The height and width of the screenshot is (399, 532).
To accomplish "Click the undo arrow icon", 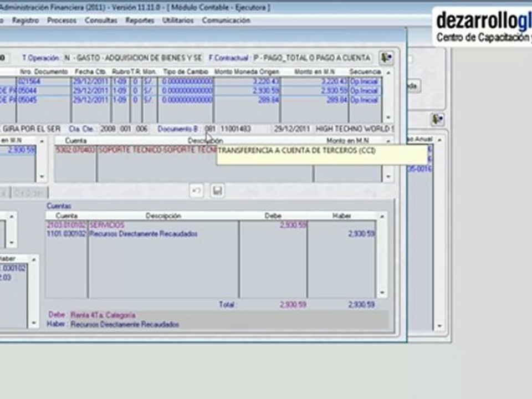I will click(196, 191).
